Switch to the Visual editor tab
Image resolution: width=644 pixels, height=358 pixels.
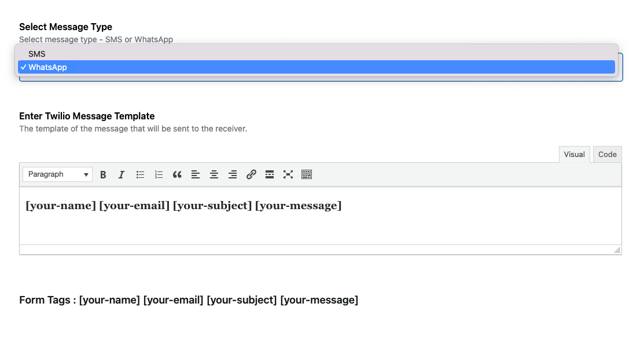coord(574,155)
